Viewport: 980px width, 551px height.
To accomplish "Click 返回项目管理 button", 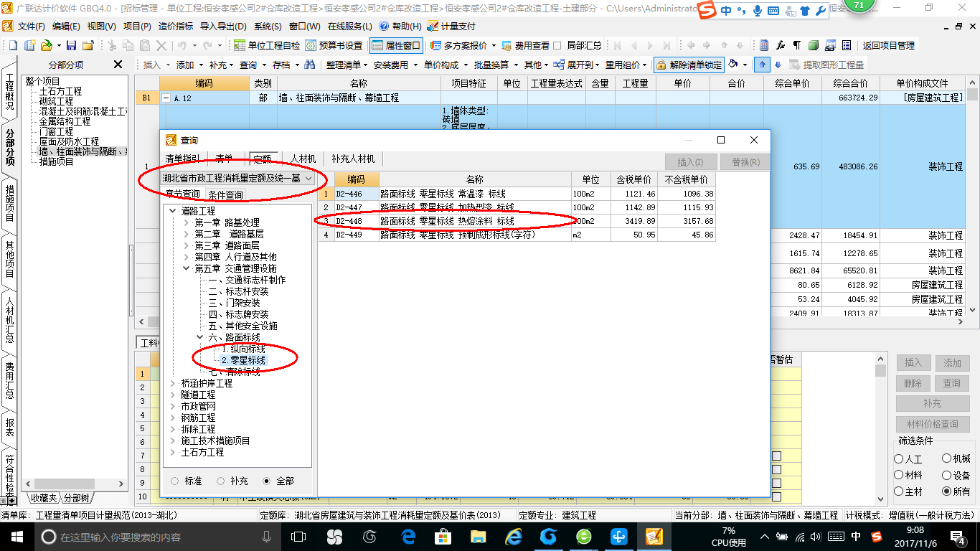I will (x=888, y=45).
